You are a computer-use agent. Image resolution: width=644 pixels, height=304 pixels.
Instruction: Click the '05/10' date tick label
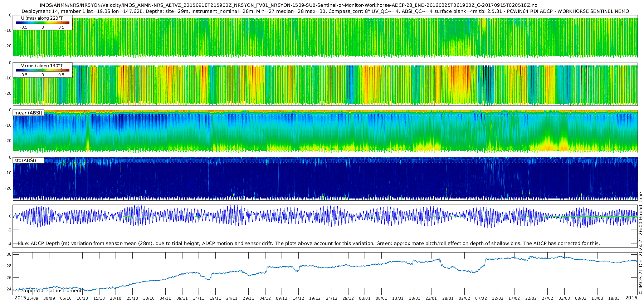[66, 298]
